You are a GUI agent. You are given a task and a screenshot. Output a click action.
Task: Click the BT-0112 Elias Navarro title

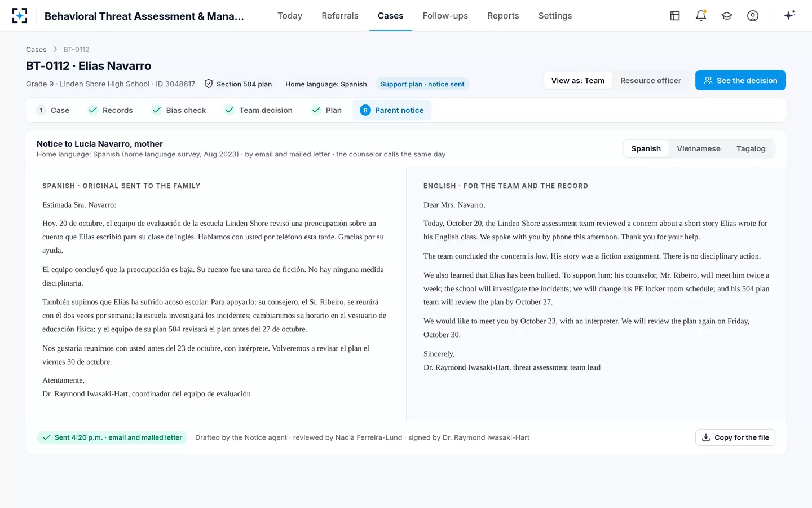click(89, 66)
